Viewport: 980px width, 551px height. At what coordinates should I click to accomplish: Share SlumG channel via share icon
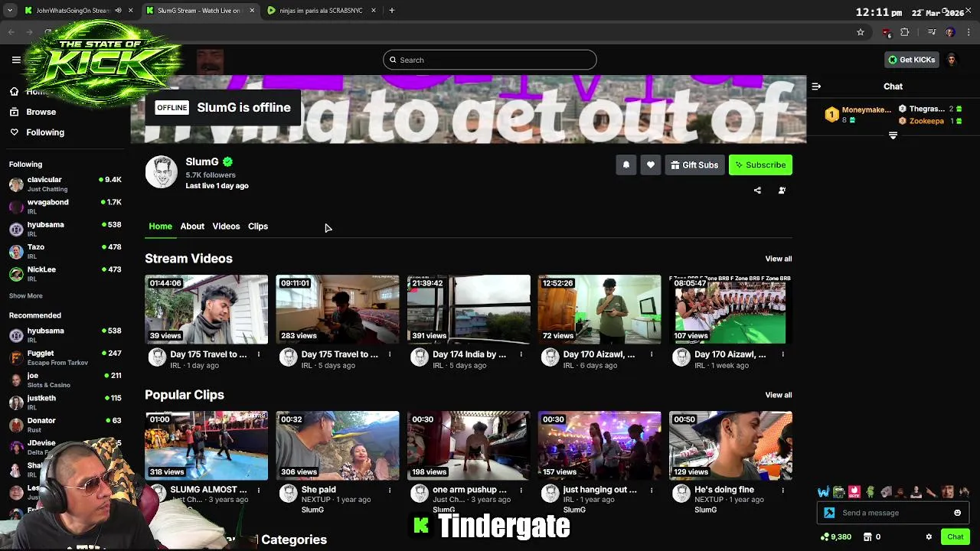[757, 191]
